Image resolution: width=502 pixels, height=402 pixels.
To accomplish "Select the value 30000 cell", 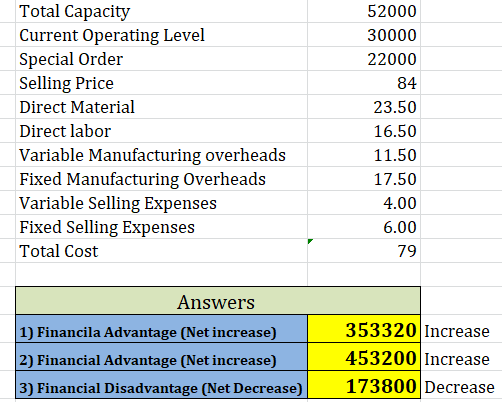I will coord(364,35).
